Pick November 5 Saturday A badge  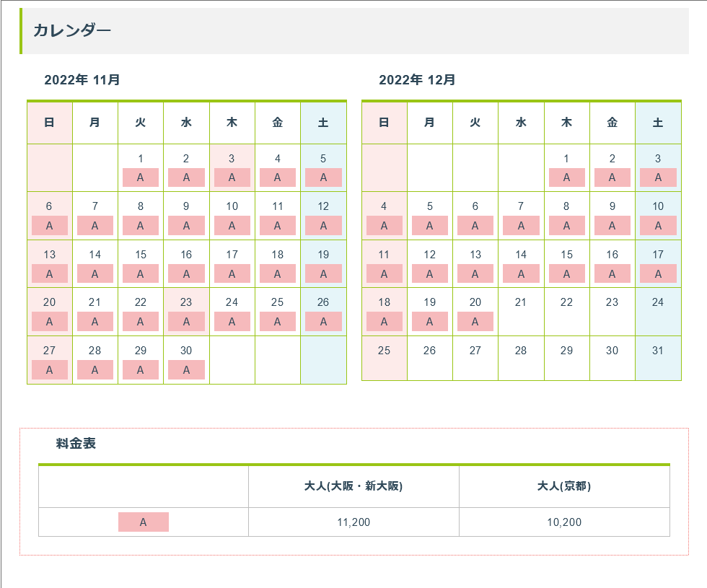[323, 177]
